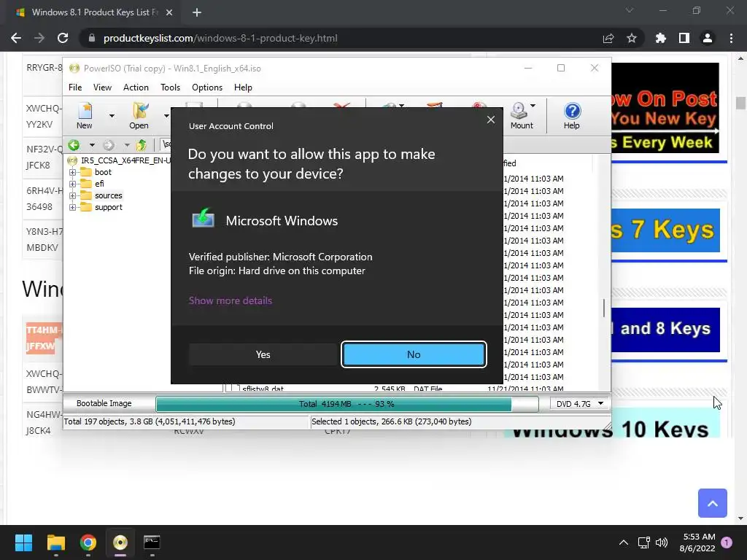Open the Windows Start menu
Viewport: 747px width, 560px height.
tap(23, 542)
